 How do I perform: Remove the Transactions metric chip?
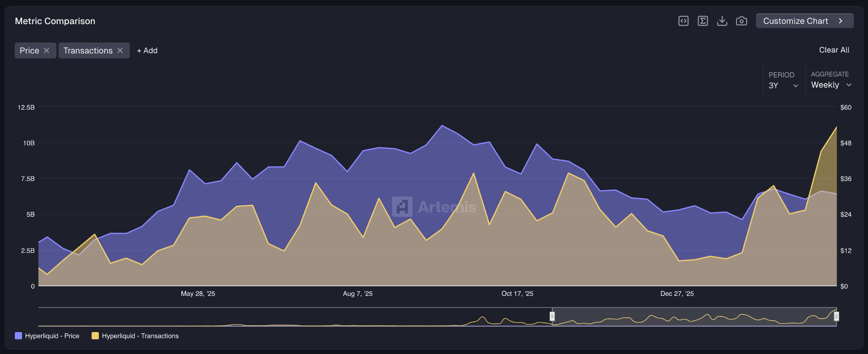tap(120, 50)
